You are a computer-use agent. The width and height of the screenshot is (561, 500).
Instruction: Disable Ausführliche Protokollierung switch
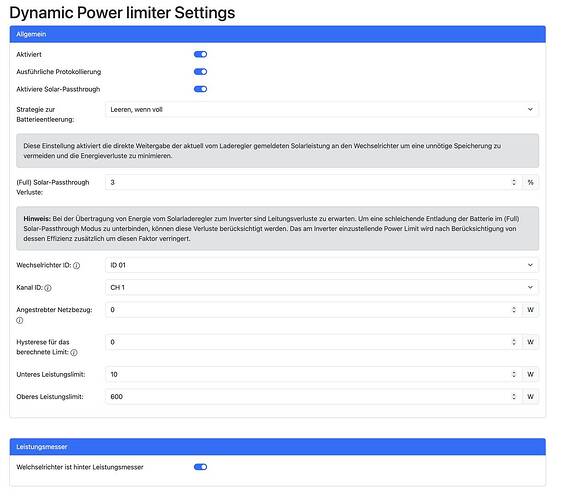(x=200, y=72)
